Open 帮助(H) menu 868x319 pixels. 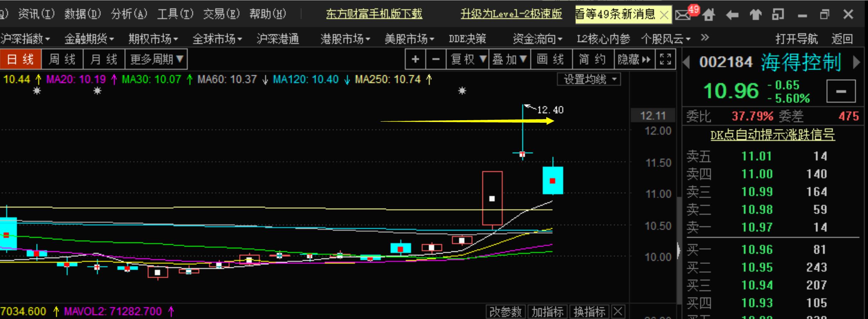(268, 14)
